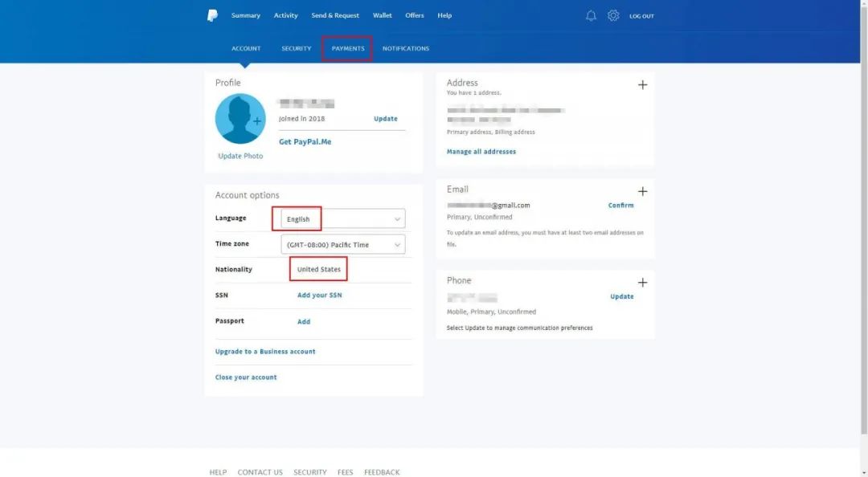Click Manage all addresses
Screen dimensions: 868x477
tap(481, 151)
